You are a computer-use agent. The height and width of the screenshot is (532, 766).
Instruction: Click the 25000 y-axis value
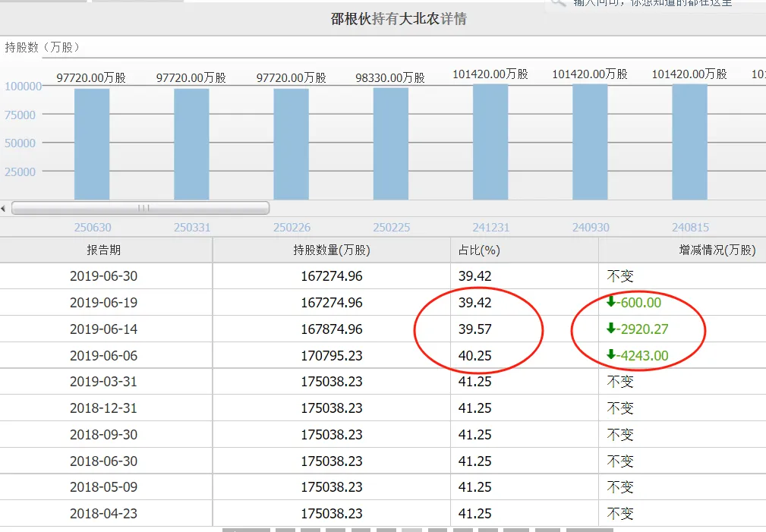(20, 172)
